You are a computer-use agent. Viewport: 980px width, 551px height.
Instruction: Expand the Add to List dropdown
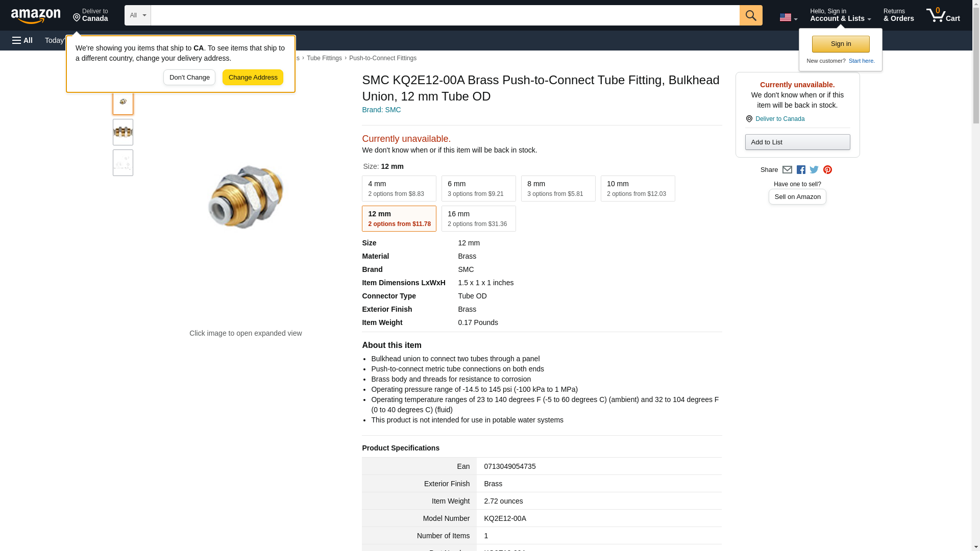[797, 142]
